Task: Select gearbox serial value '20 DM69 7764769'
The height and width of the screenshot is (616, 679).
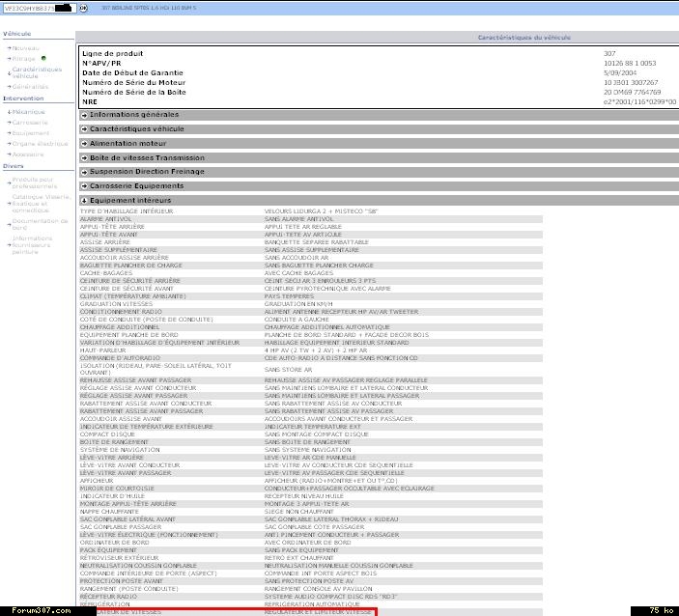Action: point(633,92)
